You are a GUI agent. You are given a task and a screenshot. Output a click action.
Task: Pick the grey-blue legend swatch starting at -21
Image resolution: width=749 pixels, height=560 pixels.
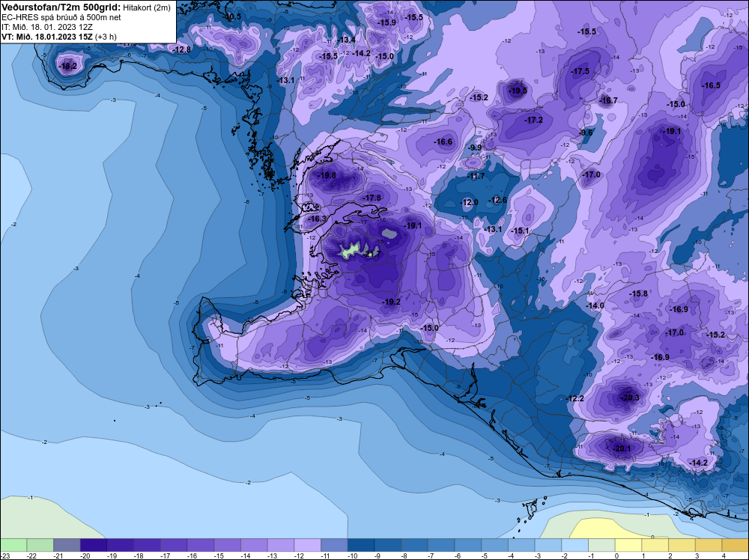click(x=67, y=544)
